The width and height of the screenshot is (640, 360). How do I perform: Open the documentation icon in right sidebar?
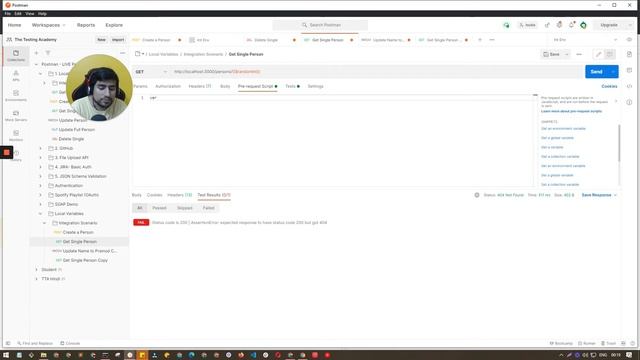[x=629, y=54]
